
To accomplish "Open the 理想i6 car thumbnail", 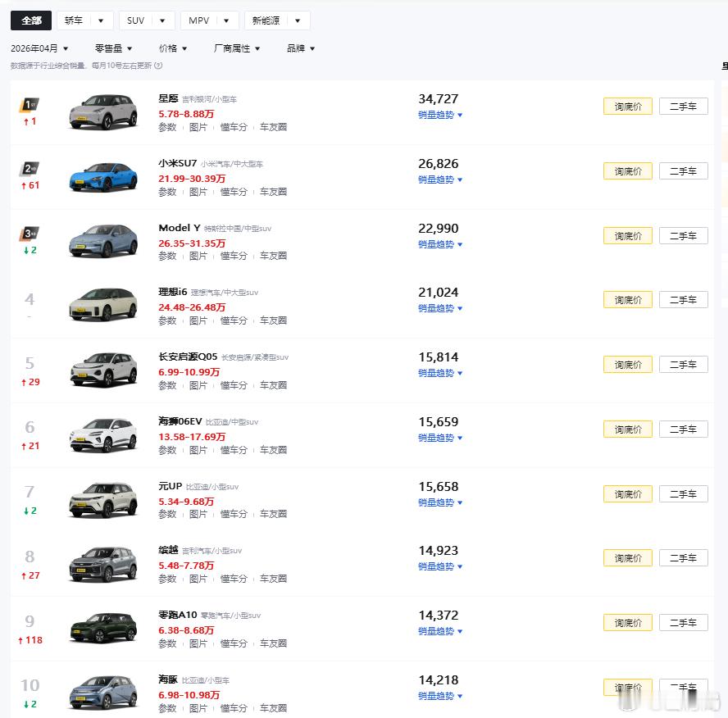I will click(103, 304).
